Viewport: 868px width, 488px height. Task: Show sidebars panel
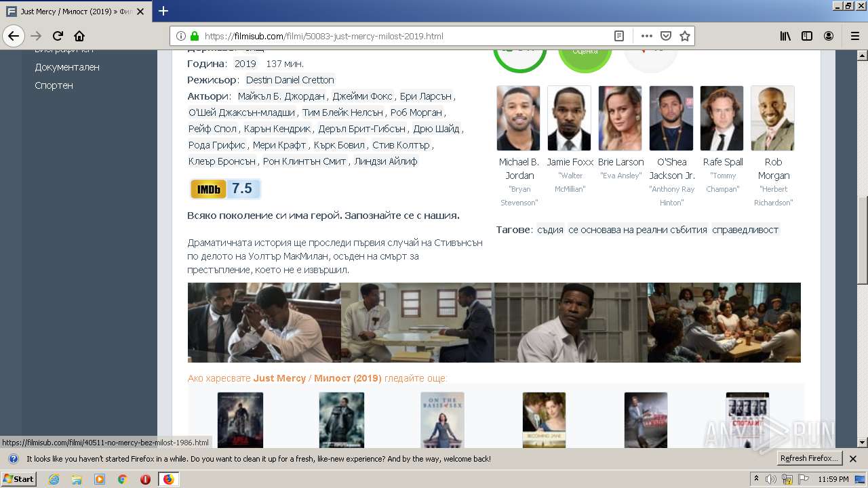[807, 36]
